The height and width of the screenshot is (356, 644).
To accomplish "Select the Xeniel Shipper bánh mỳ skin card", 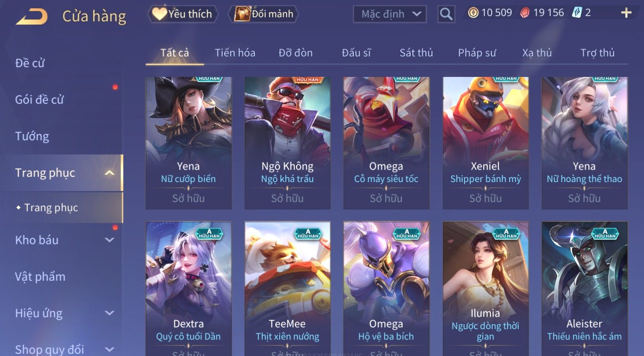I will [485, 143].
